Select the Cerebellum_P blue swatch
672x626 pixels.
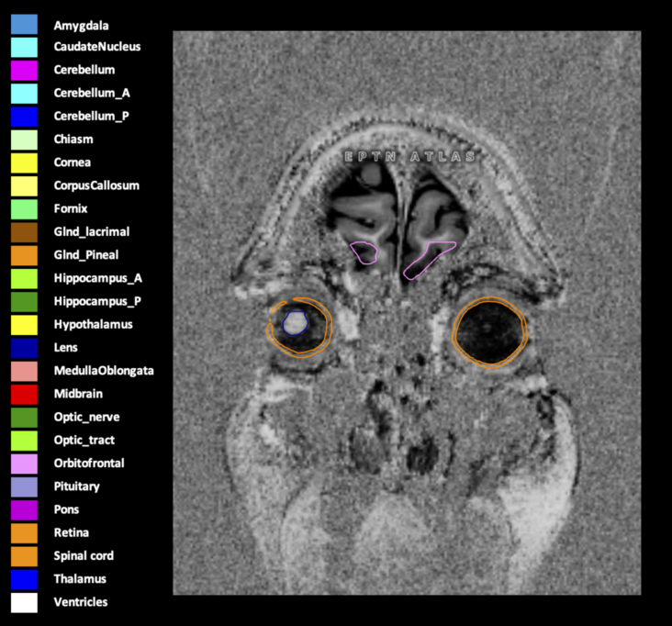click(x=24, y=117)
